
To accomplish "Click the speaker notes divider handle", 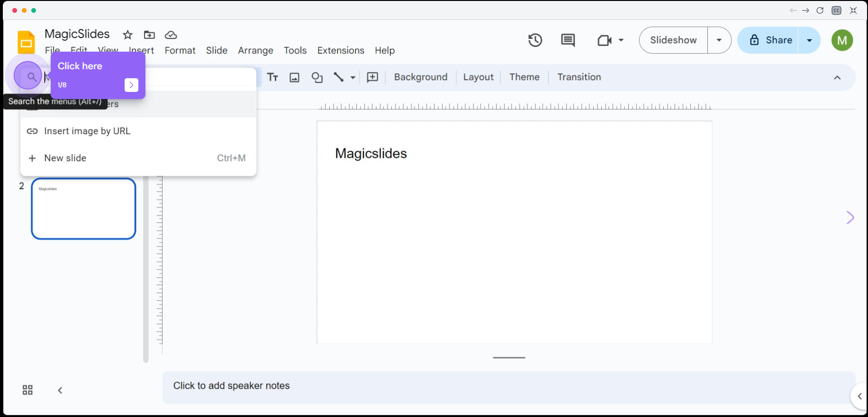I will coord(509,358).
